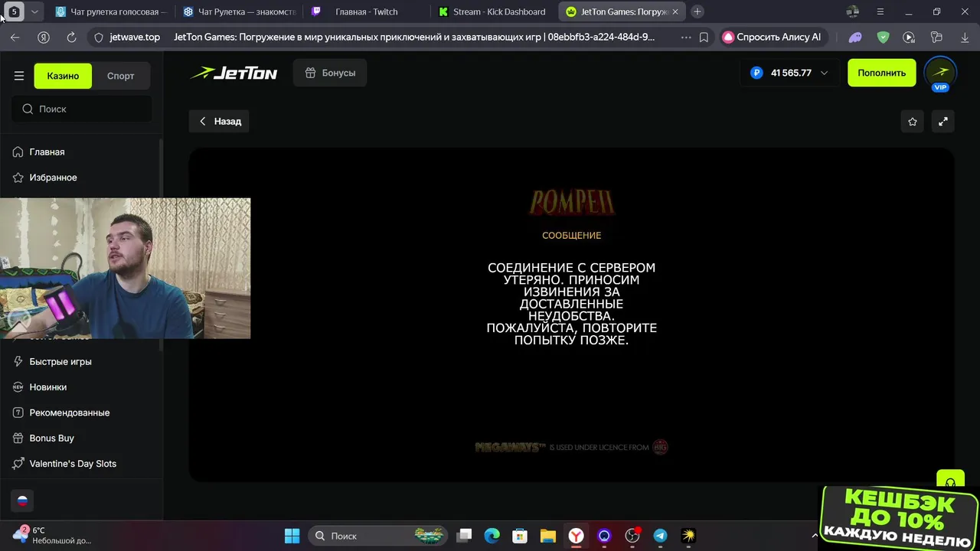Add Pompeii game to favorites star
The height and width of the screenshot is (551, 980).
(912, 121)
